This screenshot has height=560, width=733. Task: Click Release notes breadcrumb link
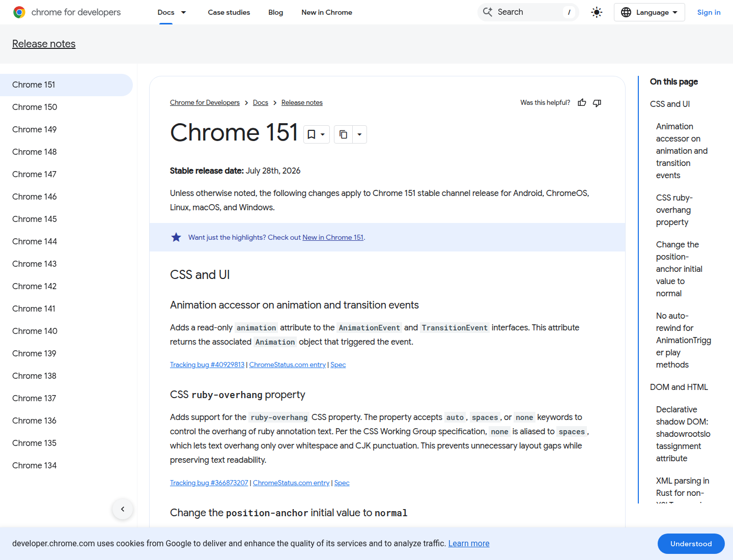[x=302, y=103]
